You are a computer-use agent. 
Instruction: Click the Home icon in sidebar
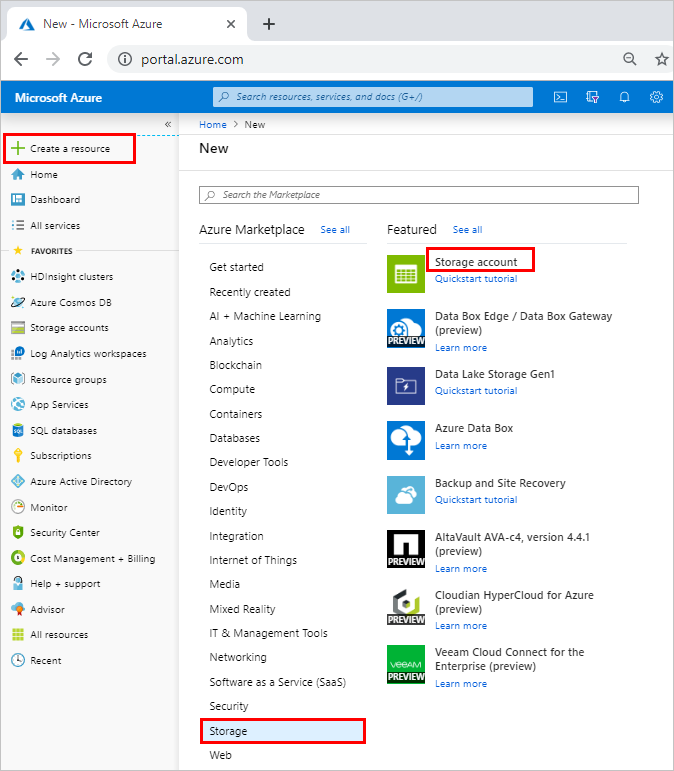pos(18,175)
